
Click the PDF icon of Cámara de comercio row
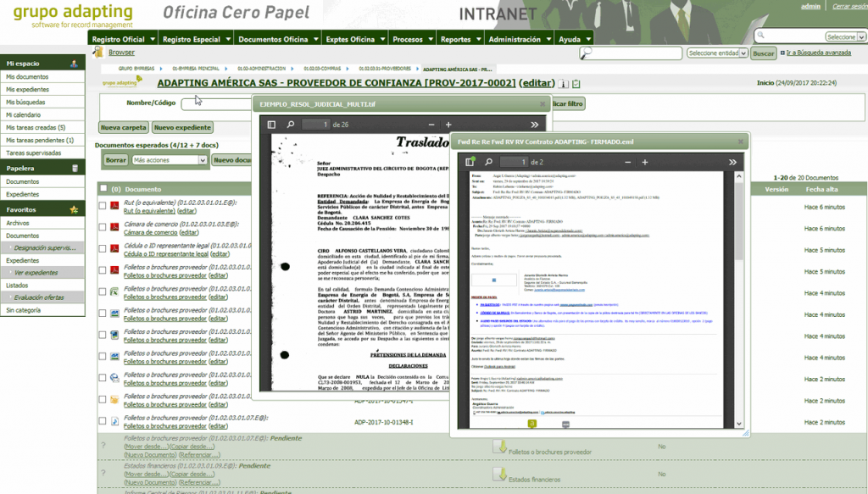coord(114,227)
